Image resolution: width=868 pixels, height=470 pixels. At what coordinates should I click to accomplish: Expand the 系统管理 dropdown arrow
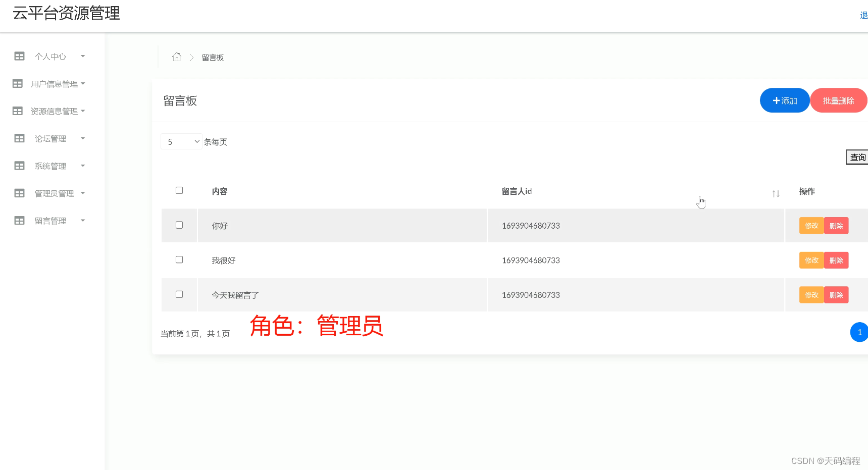[83, 166]
